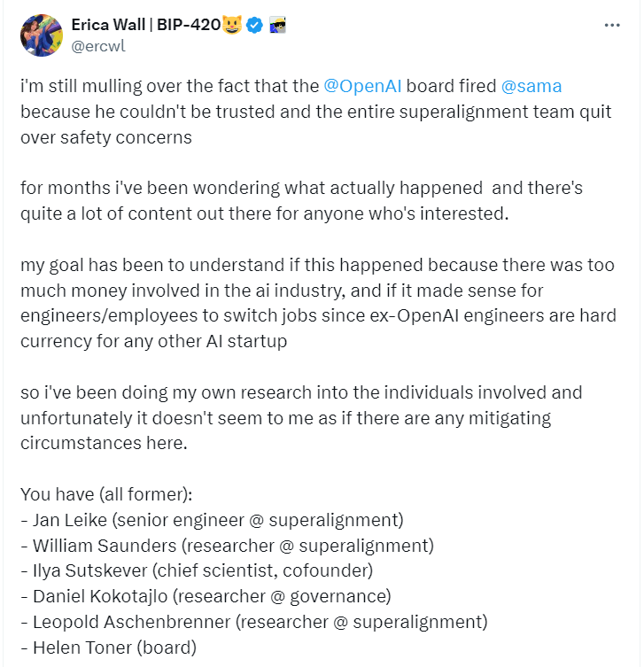Click the blue verified checkmark badge
This screenshot has height=667, width=644.
(x=254, y=25)
